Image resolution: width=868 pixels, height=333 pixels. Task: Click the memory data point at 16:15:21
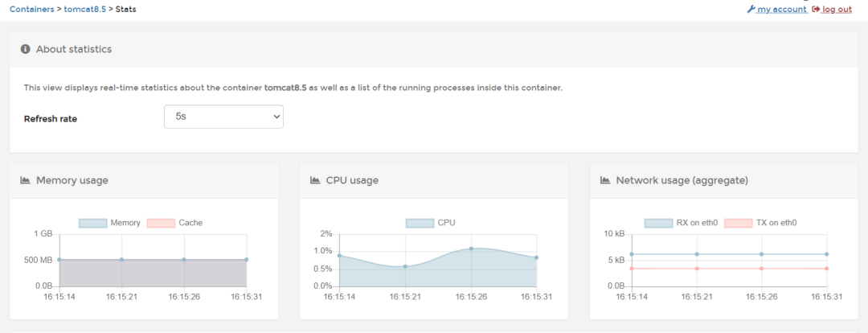(121, 259)
